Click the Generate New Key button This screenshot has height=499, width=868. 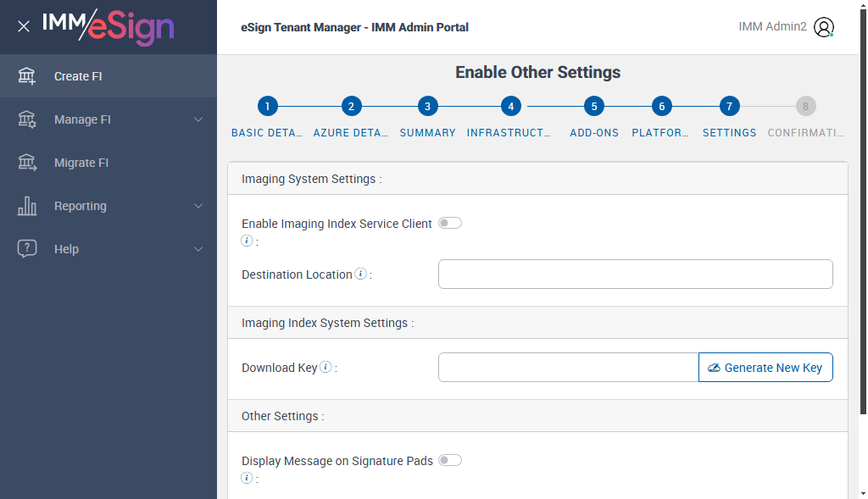pos(765,368)
